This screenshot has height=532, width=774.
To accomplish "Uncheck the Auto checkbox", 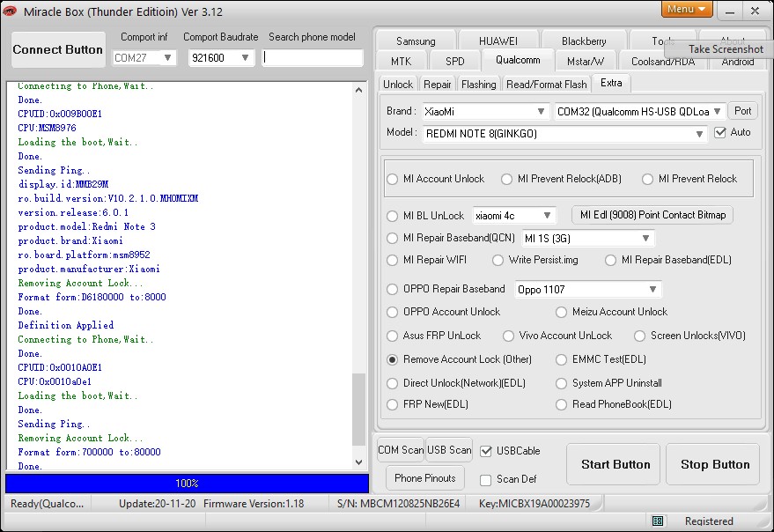I will (x=719, y=132).
